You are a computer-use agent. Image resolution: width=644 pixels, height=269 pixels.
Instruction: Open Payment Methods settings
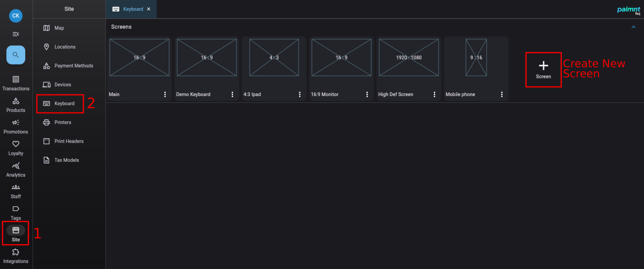pos(69,66)
